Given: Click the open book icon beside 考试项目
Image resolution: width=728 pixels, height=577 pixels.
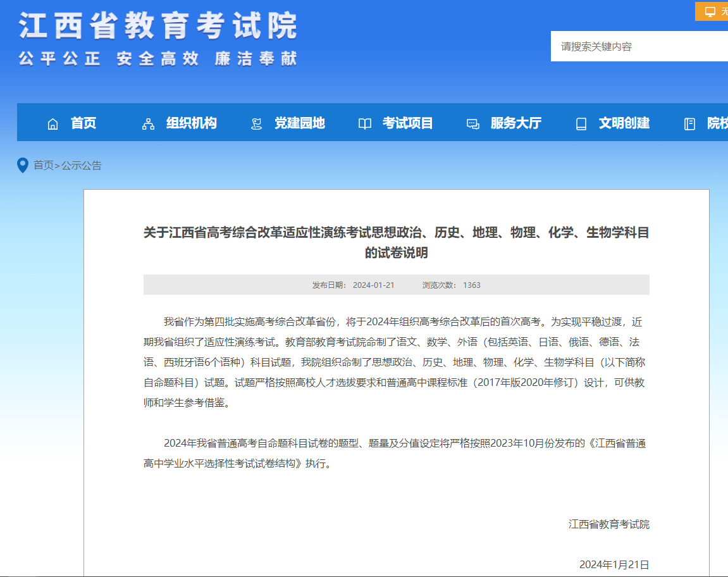Looking at the screenshot, I should point(365,124).
